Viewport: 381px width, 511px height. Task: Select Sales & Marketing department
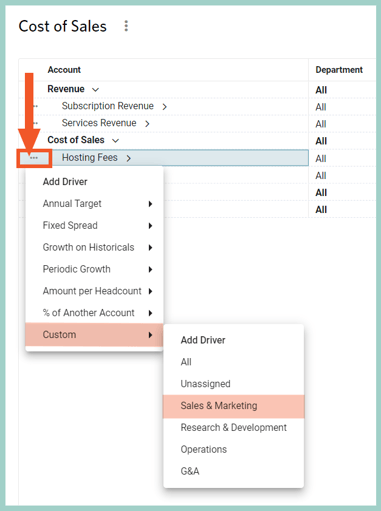234,406
